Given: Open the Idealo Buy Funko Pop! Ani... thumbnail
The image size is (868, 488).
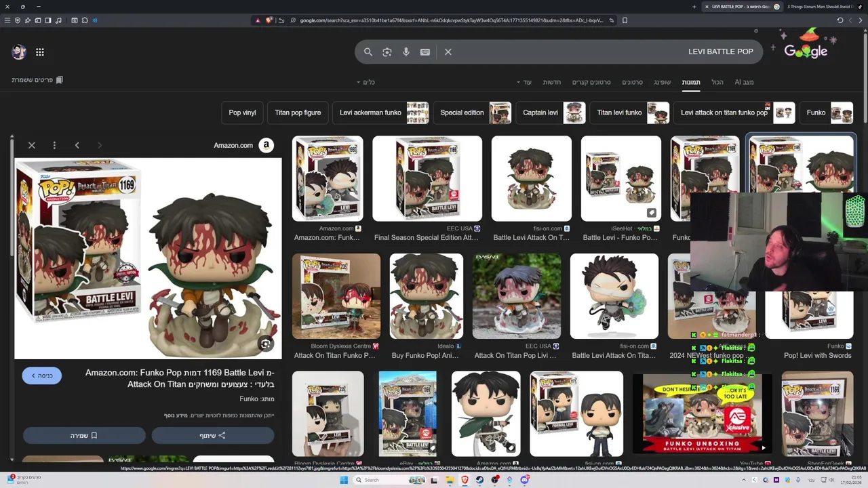Looking at the screenshot, I should tap(427, 296).
